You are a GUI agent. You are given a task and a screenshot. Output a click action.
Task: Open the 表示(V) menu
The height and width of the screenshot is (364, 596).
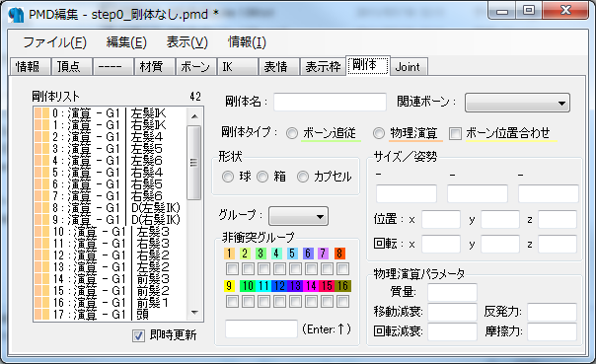tap(187, 42)
